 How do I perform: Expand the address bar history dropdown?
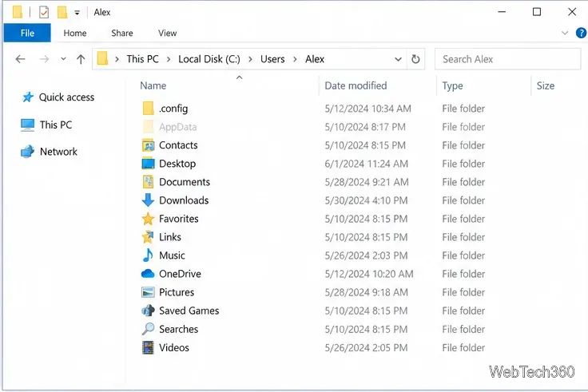pyautogui.click(x=398, y=59)
